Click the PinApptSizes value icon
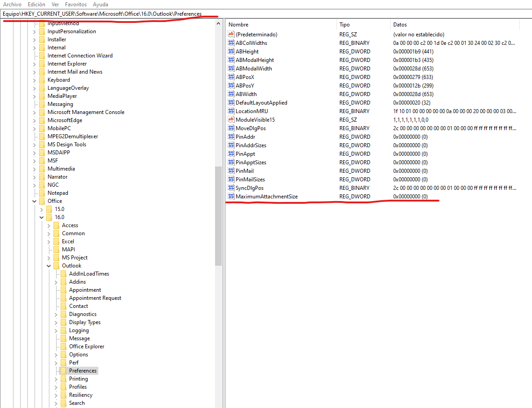 click(231, 162)
